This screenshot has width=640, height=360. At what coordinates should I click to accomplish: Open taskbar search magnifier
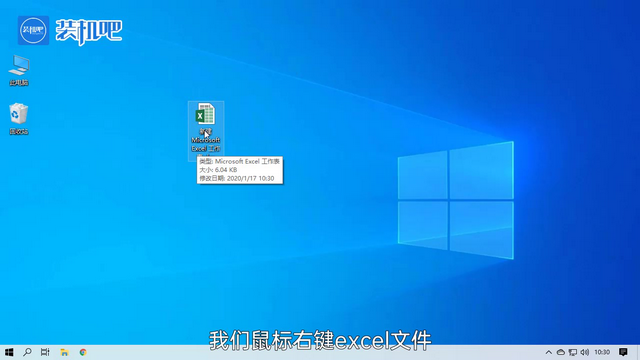(27, 352)
